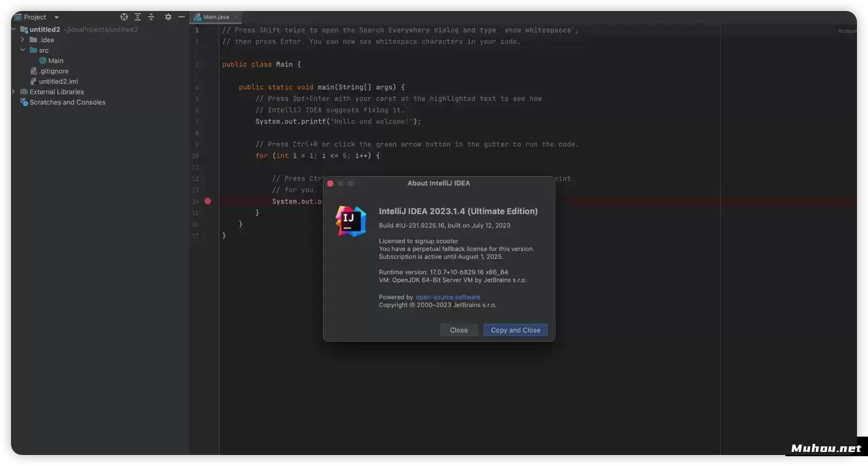Viewport: 868px width, 466px height.
Task: Collapse the untitled2 project root
Action: (x=14, y=29)
